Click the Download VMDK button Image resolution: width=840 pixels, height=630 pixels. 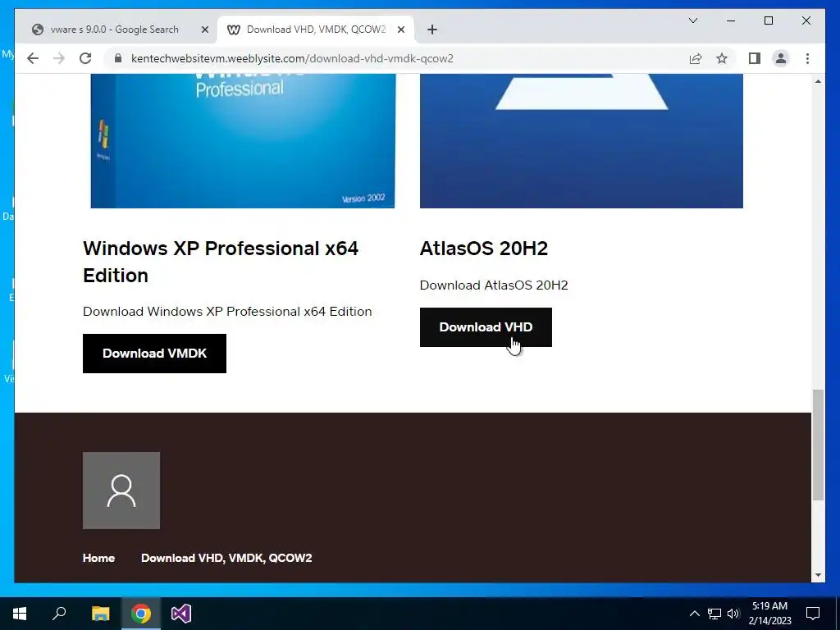pyautogui.click(x=154, y=354)
